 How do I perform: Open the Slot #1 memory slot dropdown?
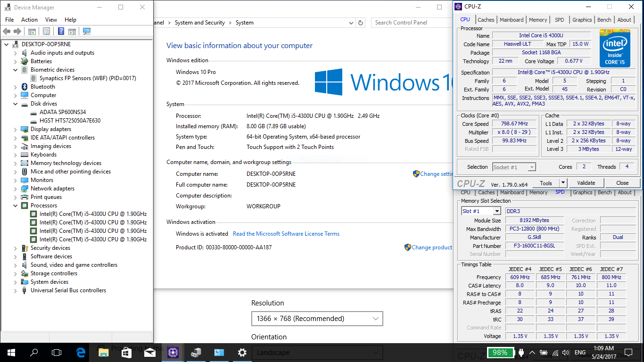497,211
